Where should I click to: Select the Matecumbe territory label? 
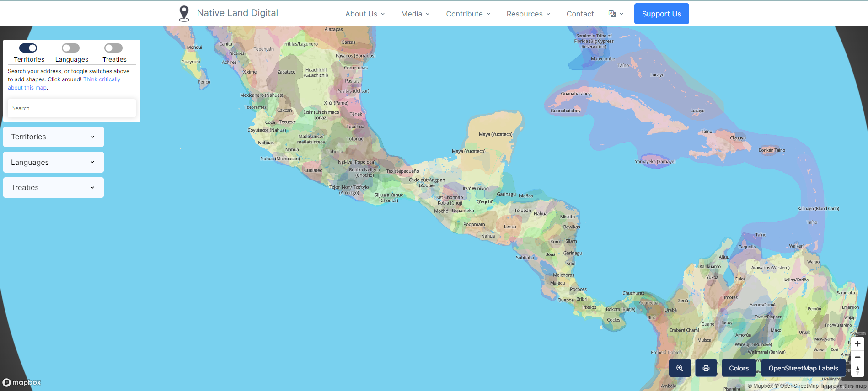(x=603, y=58)
